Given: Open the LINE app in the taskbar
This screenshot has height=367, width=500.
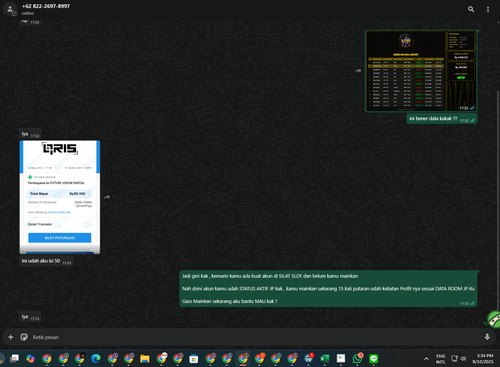Looking at the screenshot, I should tap(373, 358).
